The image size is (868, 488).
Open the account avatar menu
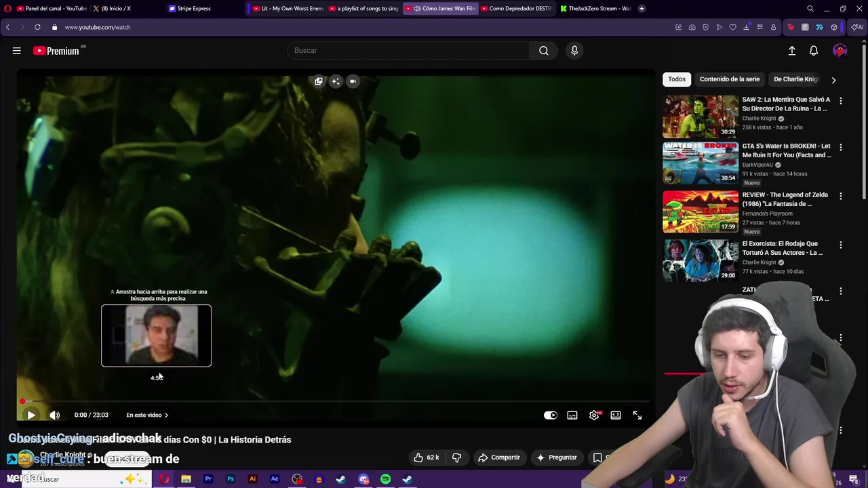[x=840, y=51]
